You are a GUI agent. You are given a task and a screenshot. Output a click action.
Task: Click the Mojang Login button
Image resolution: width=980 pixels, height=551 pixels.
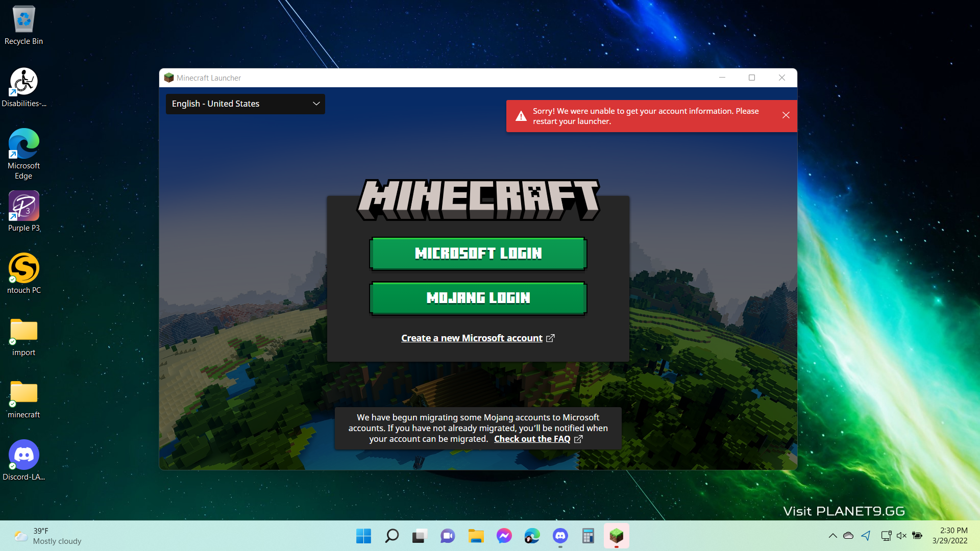[x=478, y=298]
